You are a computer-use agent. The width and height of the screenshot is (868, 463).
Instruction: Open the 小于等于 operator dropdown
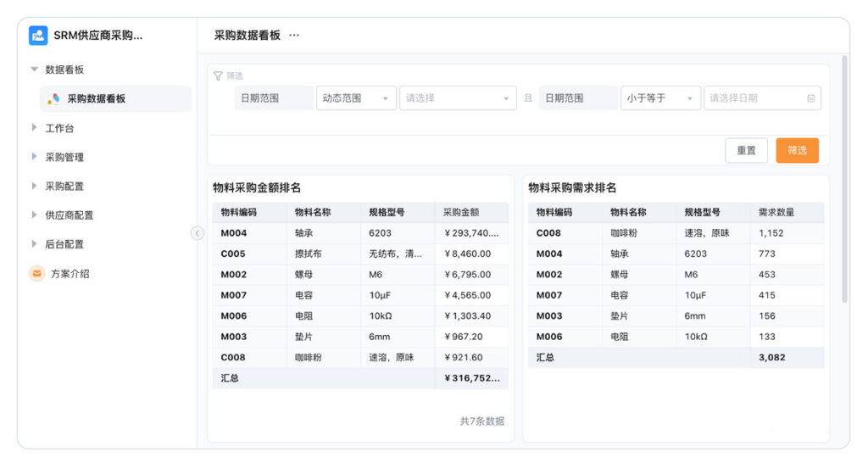[x=660, y=98]
